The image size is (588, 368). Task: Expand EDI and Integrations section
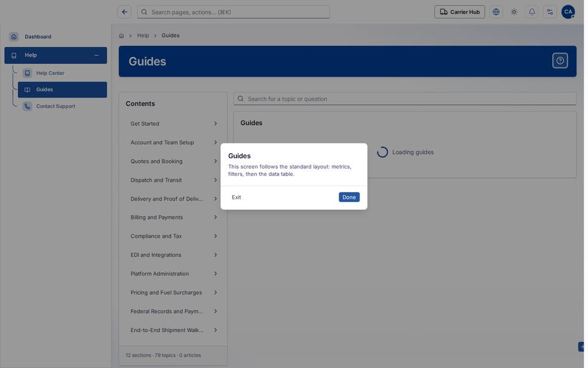point(173,255)
